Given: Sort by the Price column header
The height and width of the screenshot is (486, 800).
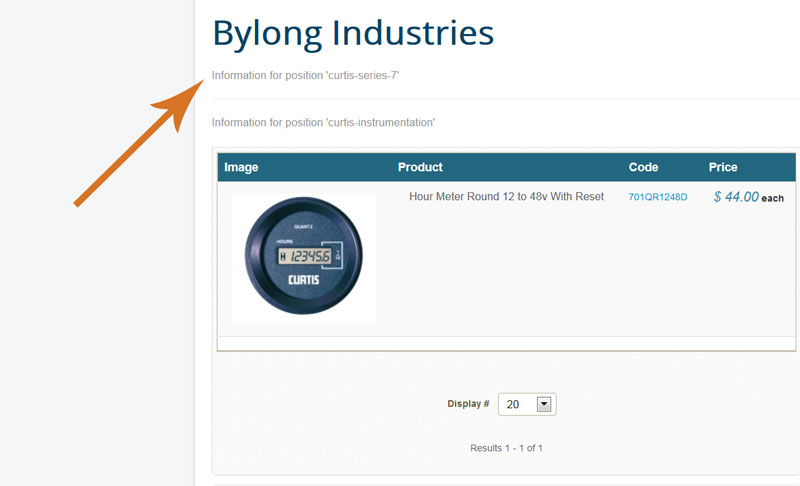Looking at the screenshot, I should 722,167.
